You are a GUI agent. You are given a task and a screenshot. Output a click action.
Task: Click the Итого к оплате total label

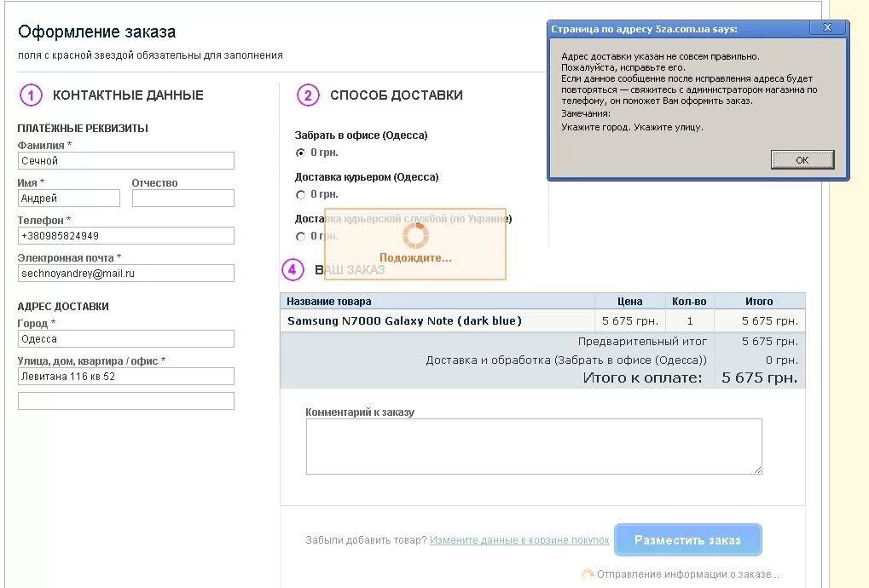tap(642, 378)
